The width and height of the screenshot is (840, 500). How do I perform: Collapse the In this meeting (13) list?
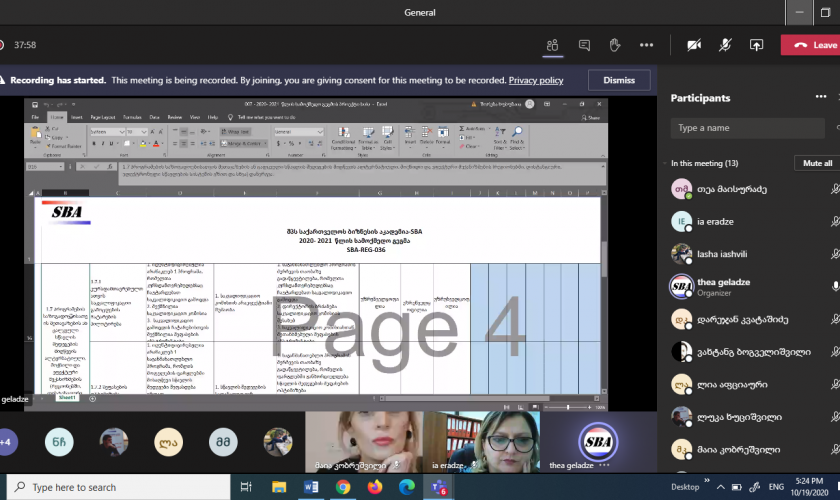[666, 163]
